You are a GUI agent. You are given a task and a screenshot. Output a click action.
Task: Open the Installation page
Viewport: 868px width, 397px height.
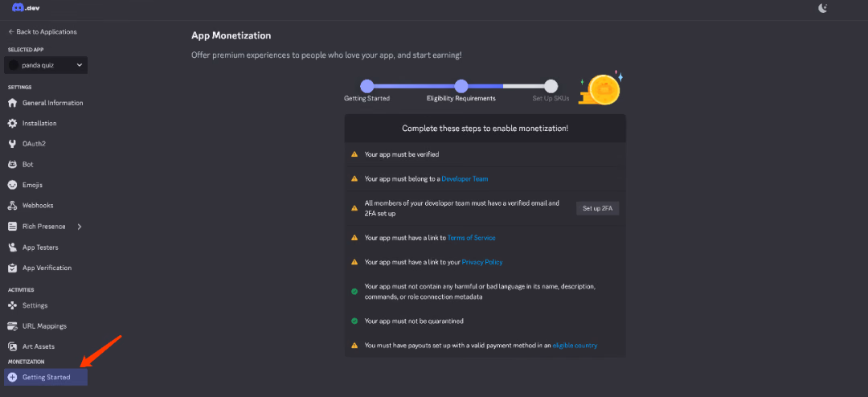tap(39, 124)
